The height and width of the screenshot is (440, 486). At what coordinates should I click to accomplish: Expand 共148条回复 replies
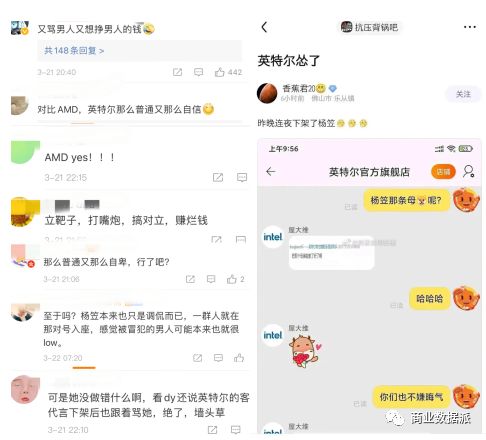(x=74, y=51)
